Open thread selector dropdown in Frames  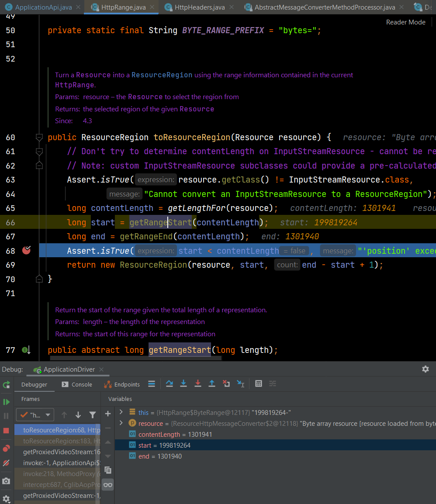click(x=35, y=415)
